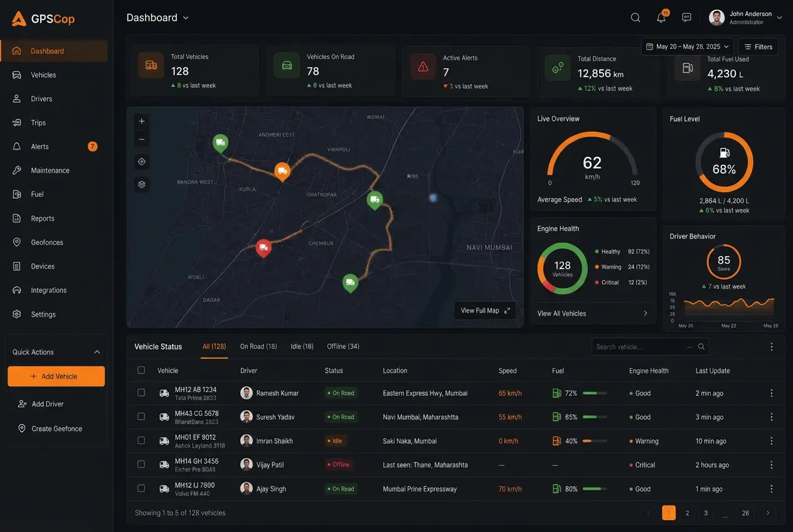Collapse the Quick Actions section
The height and width of the screenshot is (532, 793).
(x=97, y=352)
